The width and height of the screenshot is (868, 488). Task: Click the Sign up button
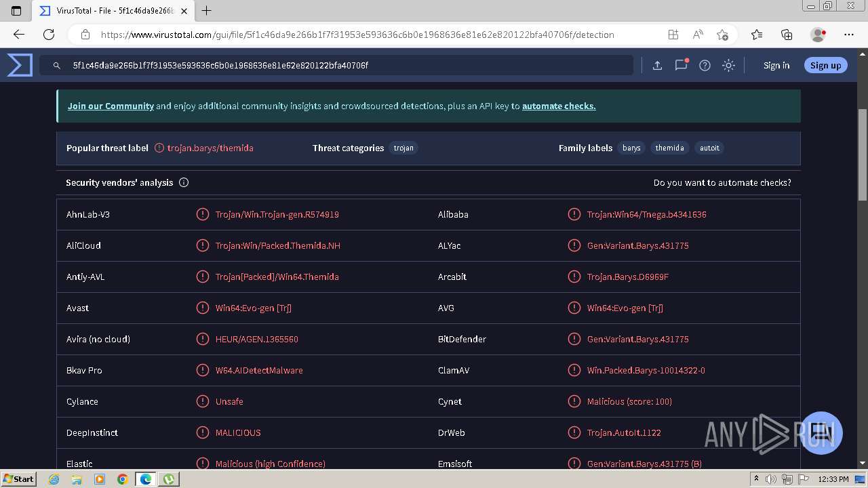point(825,65)
